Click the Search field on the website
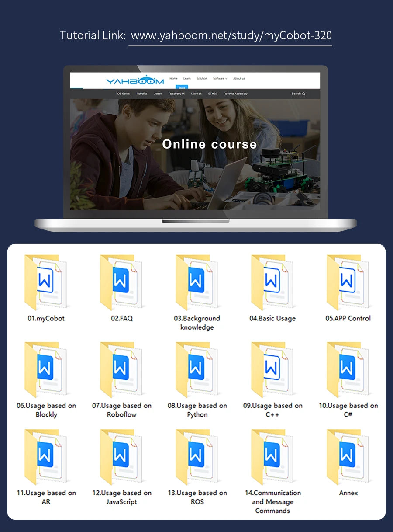393x532 pixels. pyautogui.click(x=298, y=94)
